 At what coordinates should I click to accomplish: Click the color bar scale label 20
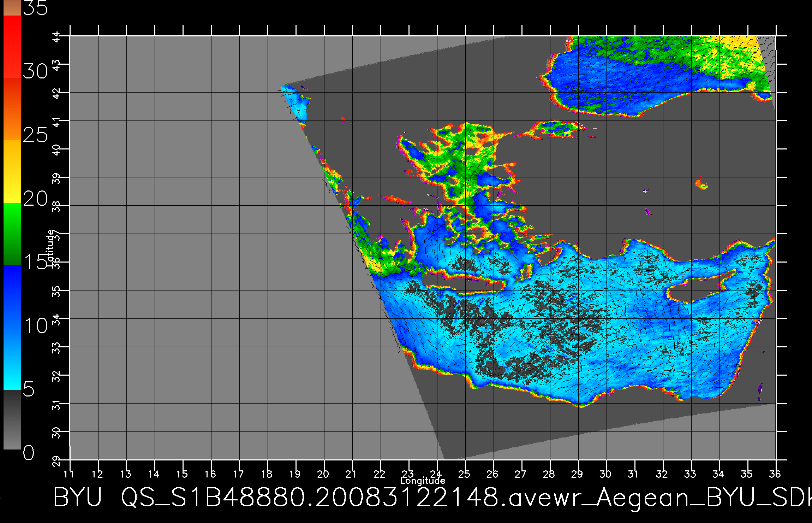point(35,199)
